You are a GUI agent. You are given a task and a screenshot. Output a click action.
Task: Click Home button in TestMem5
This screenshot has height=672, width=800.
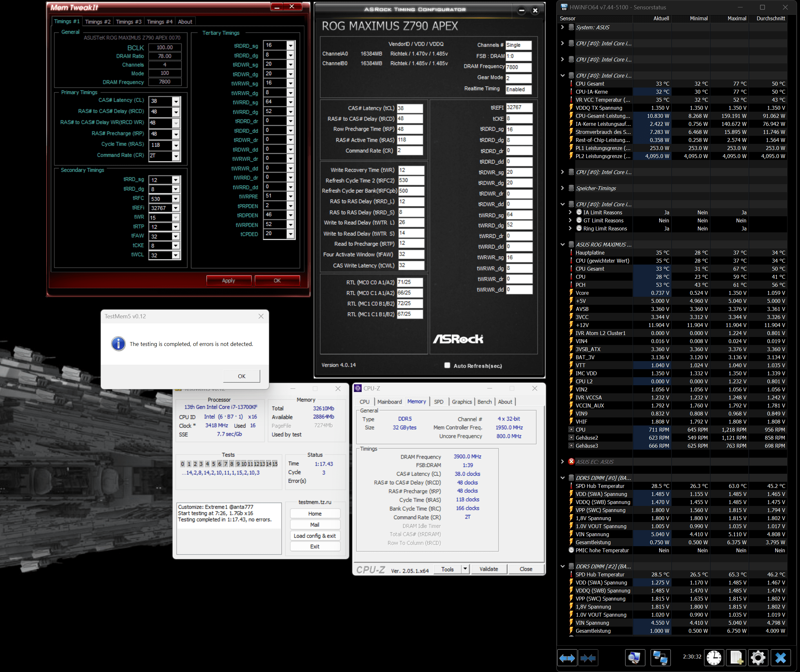[315, 514]
